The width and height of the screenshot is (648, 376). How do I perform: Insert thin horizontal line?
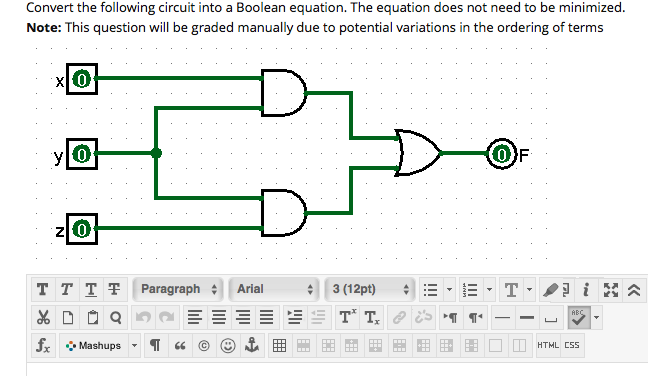(x=502, y=318)
